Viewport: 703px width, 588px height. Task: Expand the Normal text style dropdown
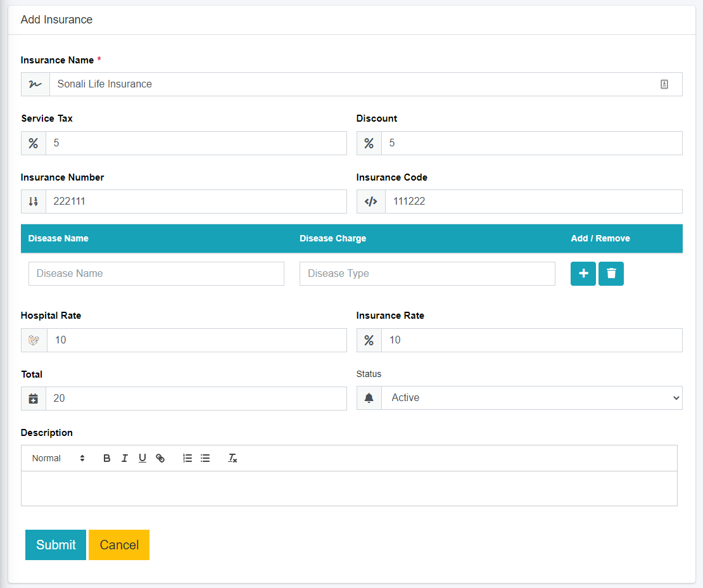pyautogui.click(x=58, y=458)
